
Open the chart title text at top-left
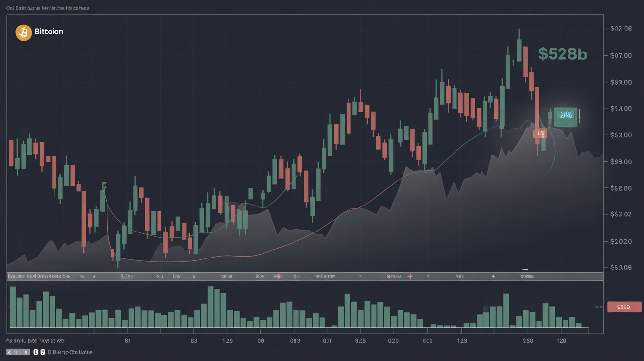point(48,8)
